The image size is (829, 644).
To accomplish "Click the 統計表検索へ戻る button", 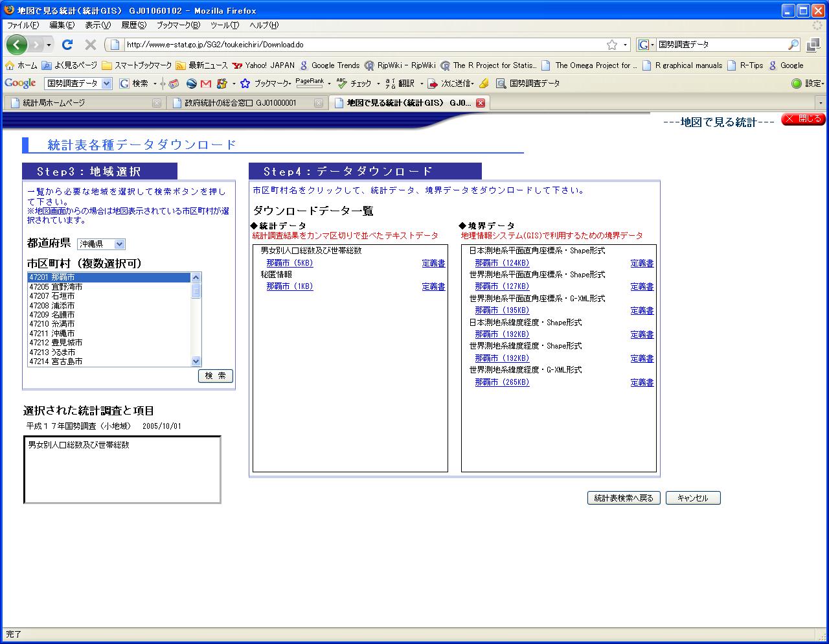I will coord(624,498).
